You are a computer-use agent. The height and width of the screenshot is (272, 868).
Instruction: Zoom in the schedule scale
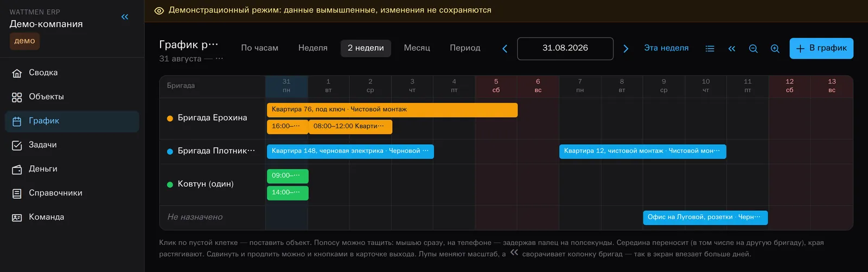pyautogui.click(x=775, y=49)
